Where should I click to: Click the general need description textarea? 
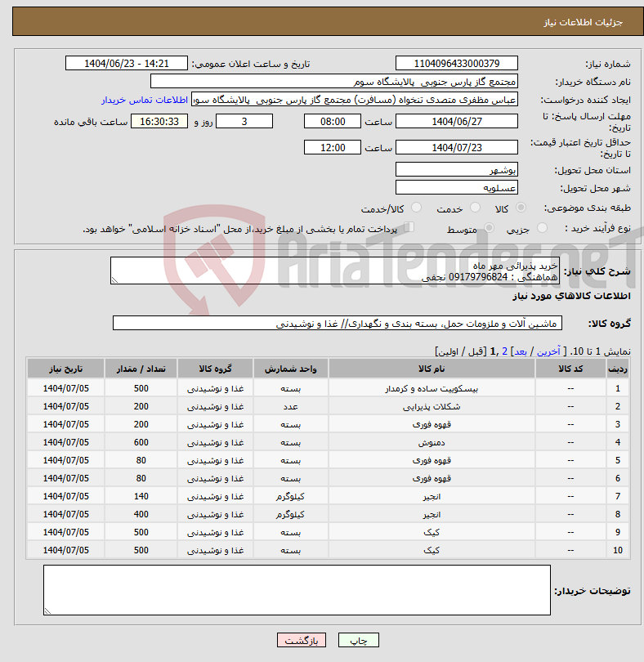(x=335, y=271)
